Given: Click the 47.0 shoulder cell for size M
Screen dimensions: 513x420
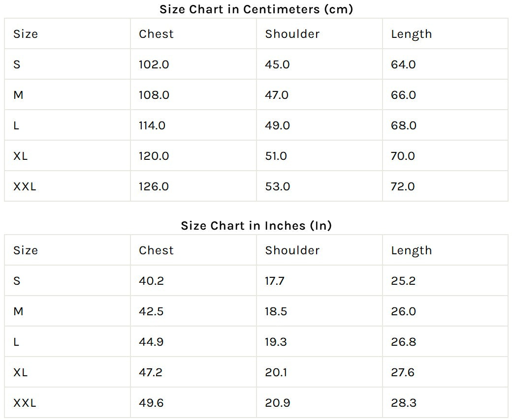Looking at the screenshot, I should coord(277,95).
